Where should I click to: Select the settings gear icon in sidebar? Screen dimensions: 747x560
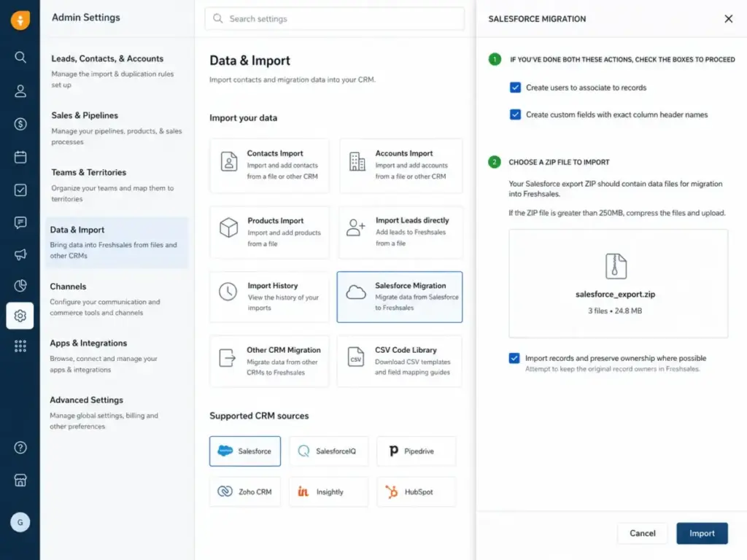[20, 315]
